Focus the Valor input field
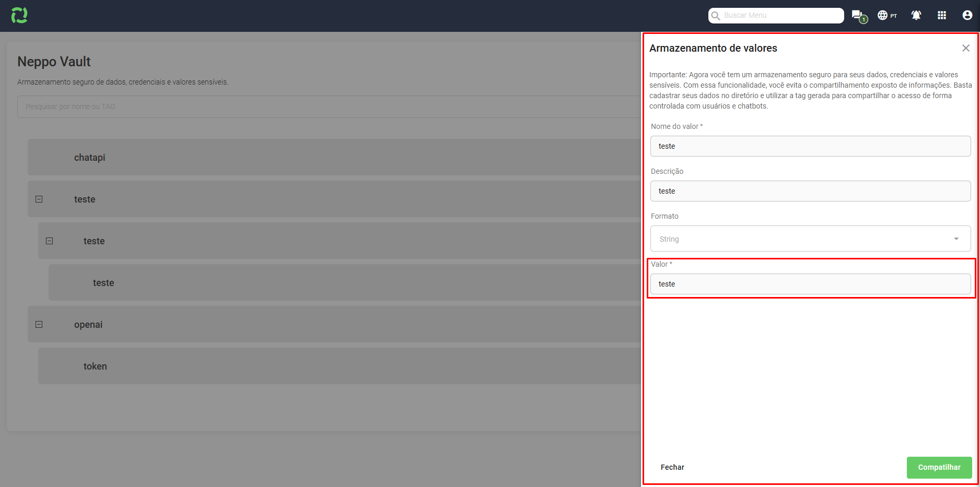980x487 pixels. (811, 284)
